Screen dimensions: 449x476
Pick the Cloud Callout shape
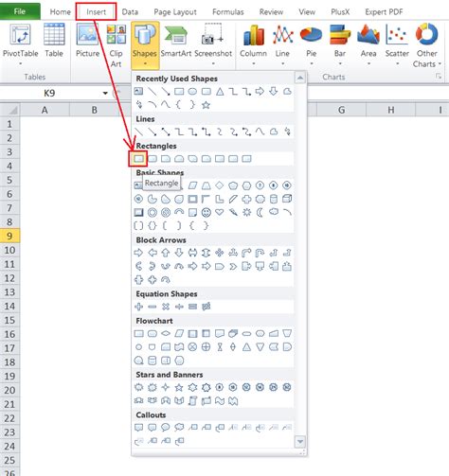click(179, 428)
